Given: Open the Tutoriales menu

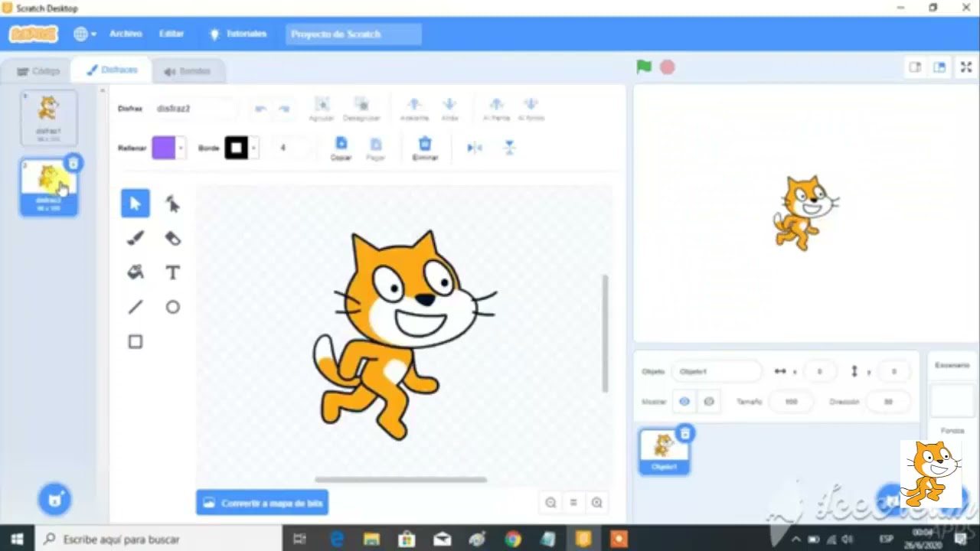Looking at the screenshot, I should tap(238, 34).
